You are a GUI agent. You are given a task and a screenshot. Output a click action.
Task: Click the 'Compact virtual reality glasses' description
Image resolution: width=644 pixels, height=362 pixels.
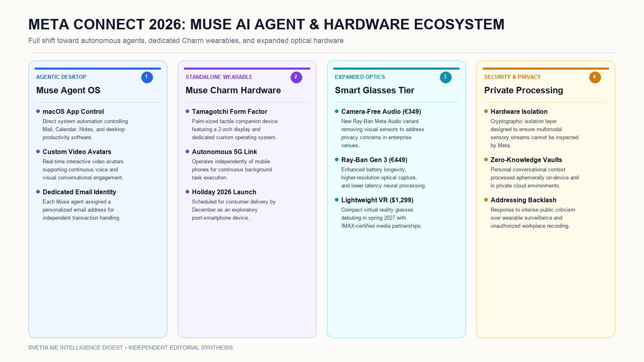[382, 218]
